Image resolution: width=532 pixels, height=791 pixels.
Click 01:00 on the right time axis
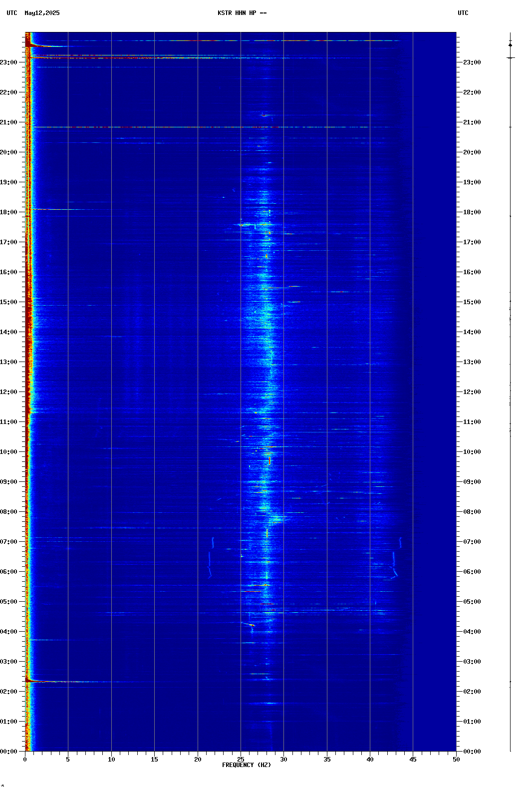[472, 722]
